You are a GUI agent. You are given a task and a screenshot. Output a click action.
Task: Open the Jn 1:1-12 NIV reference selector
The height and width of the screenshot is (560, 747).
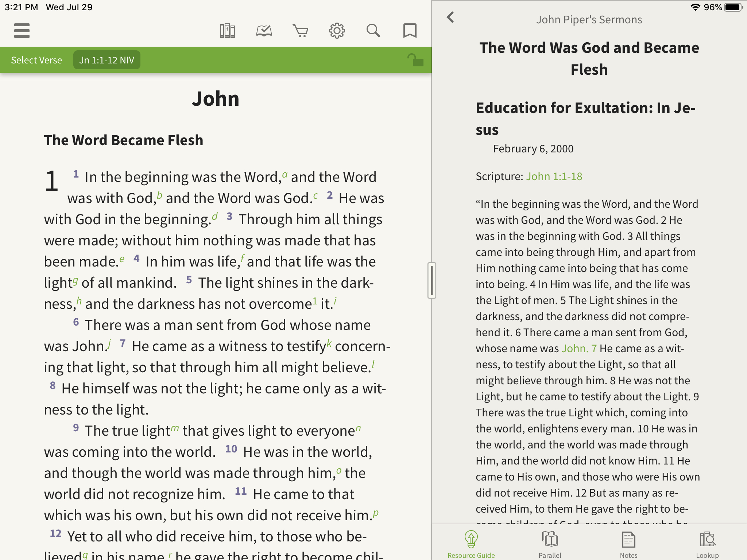107,60
